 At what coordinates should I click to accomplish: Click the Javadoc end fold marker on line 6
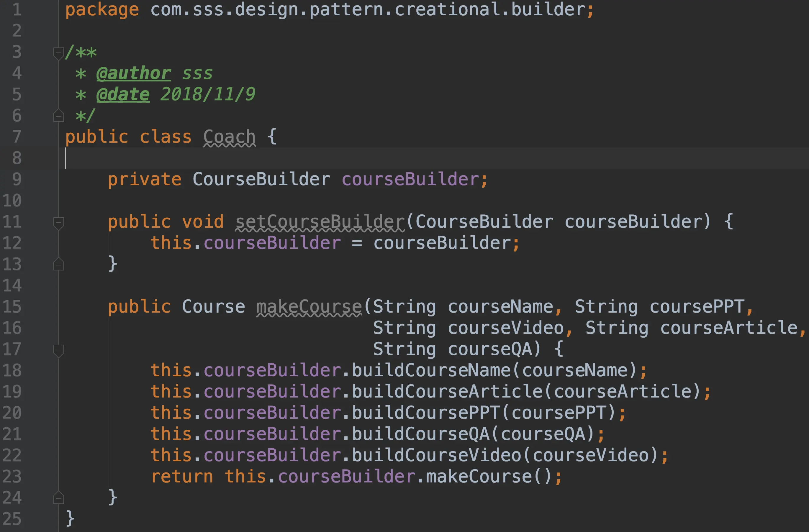[59, 116]
